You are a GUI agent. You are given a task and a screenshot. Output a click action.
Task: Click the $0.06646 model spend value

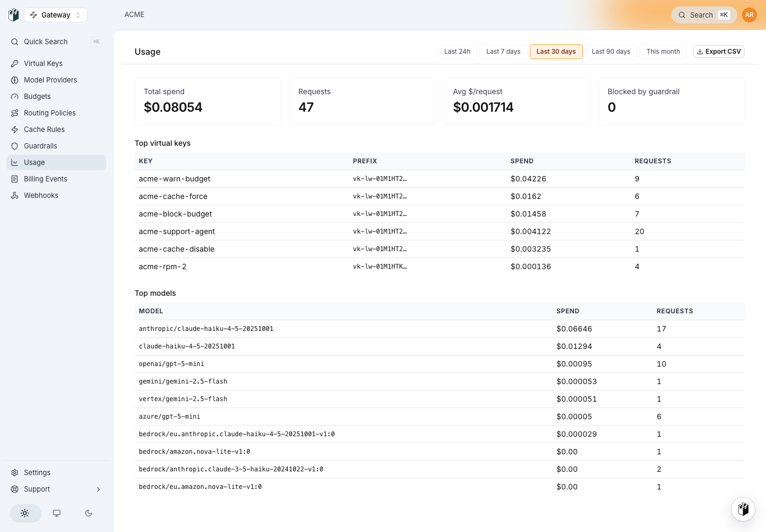click(574, 329)
